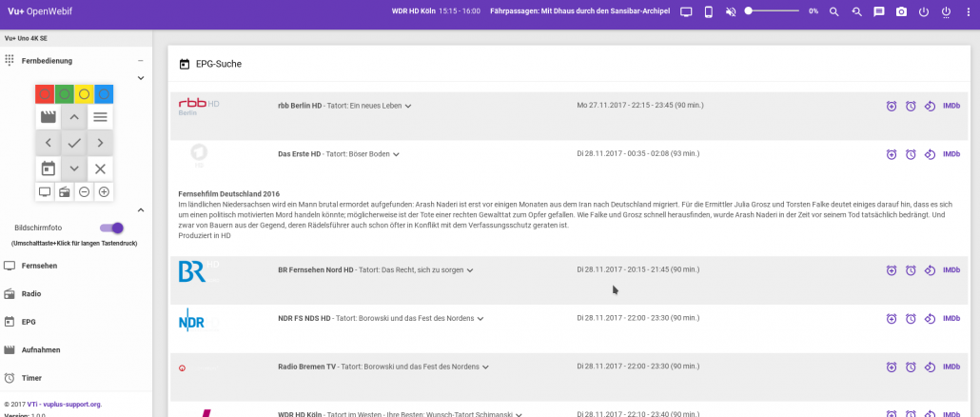Click the clapperboard movie button on remote
The height and width of the screenshot is (417, 980).
point(49,117)
